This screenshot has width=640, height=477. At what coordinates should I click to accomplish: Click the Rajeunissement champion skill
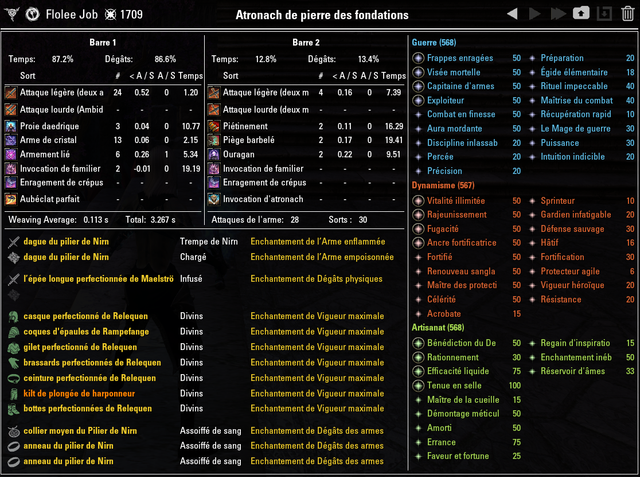tap(457, 215)
